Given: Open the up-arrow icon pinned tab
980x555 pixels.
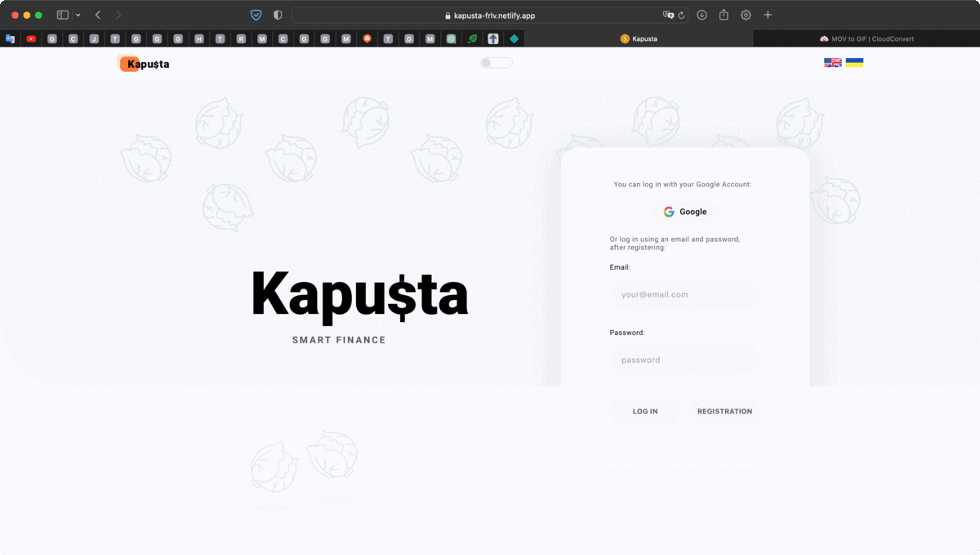Looking at the screenshot, I should pos(493,38).
